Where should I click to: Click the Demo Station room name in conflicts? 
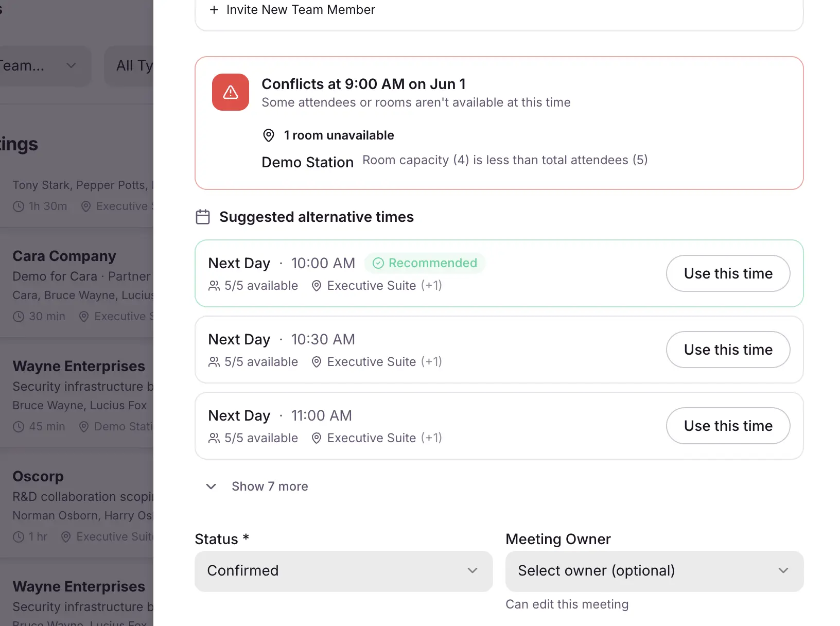(307, 162)
